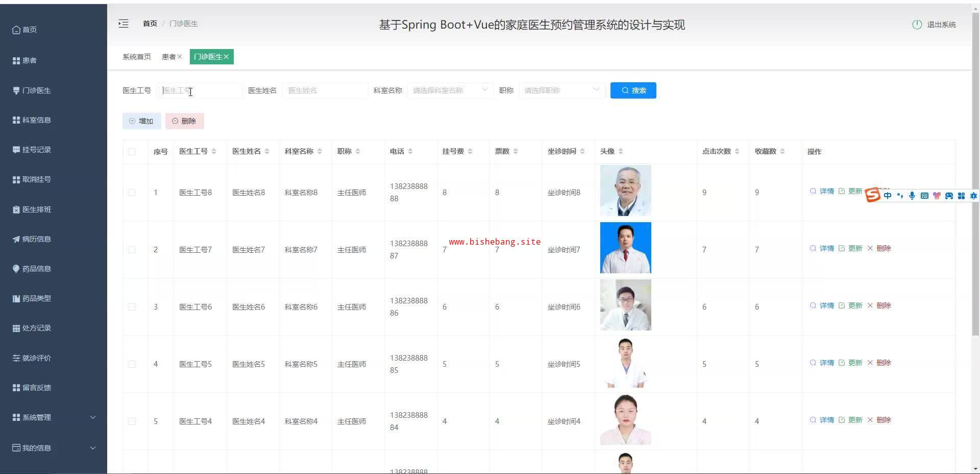
Task: Sort by 坐诊时间 using header arrows
Action: click(582, 151)
